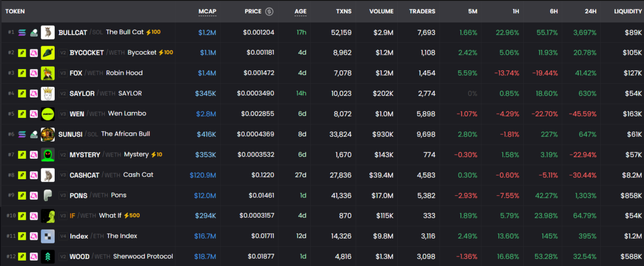Viewport: 644px width, 266px height.
Task: Click the $120.9M market cap value
Action: (x=203, y=175)
